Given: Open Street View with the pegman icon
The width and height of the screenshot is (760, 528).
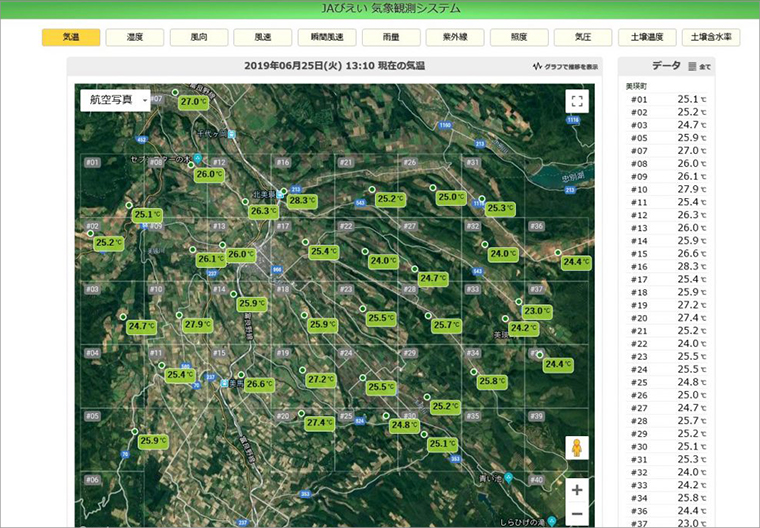Looking at the screenshot, I should click(577, 448).
